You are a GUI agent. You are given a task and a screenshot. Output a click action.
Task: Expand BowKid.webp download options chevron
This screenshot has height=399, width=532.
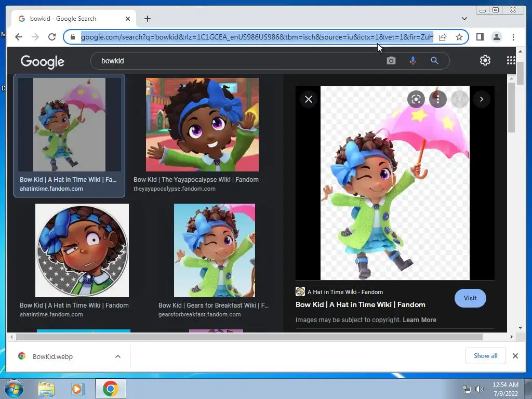(x=118, y=356)
